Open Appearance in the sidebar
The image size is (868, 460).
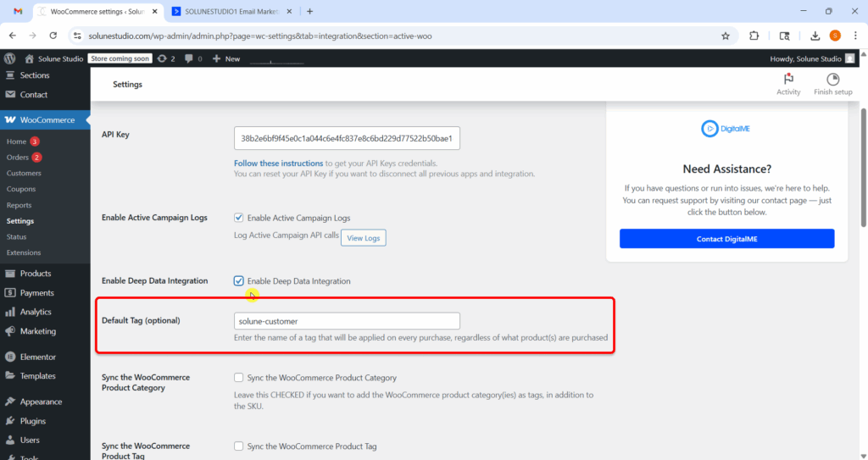[x=41, y=402]
